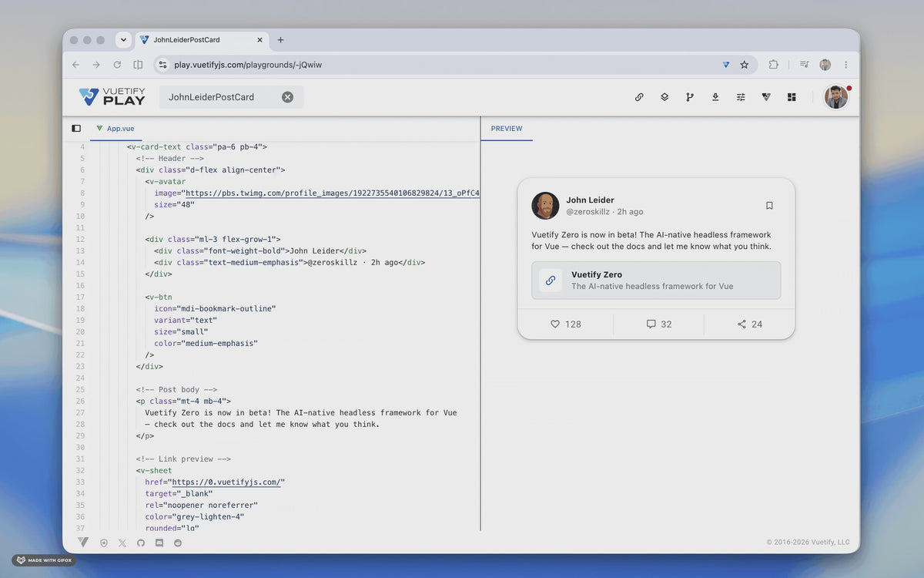The width and height of the screenshot is (924, 578).
Task: Open the user profile avatar menu
Action: tap(836, 97)
